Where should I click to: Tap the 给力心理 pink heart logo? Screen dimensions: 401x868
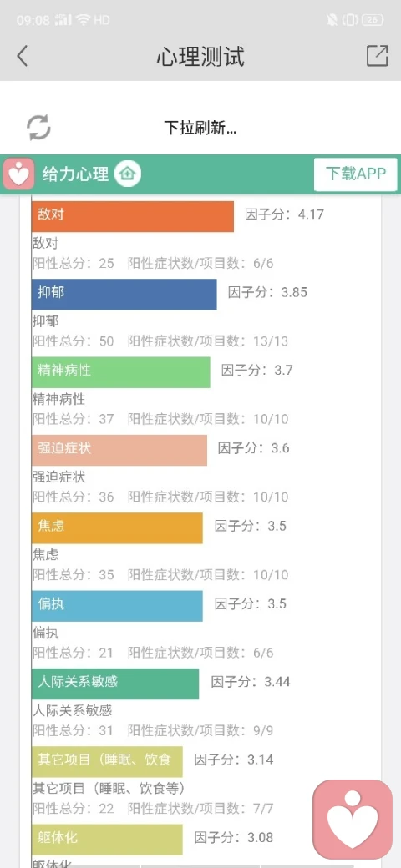[19, 174]
